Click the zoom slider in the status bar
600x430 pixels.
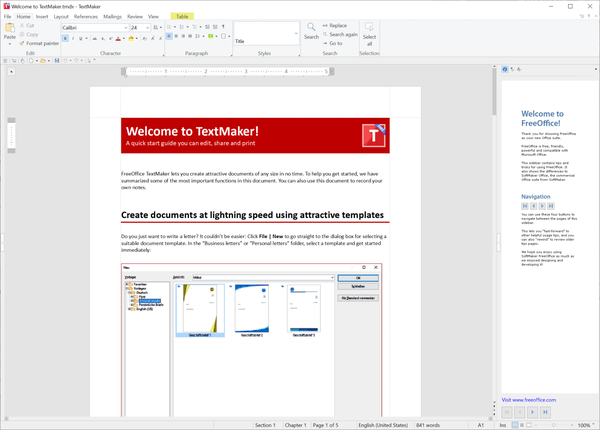[555, 425]
